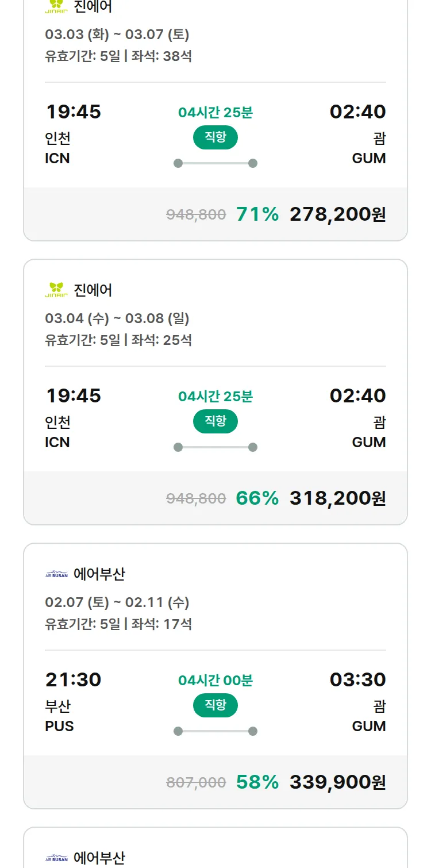Click the 58% discount label
The image size is (431, 868).
coord(257,782)
